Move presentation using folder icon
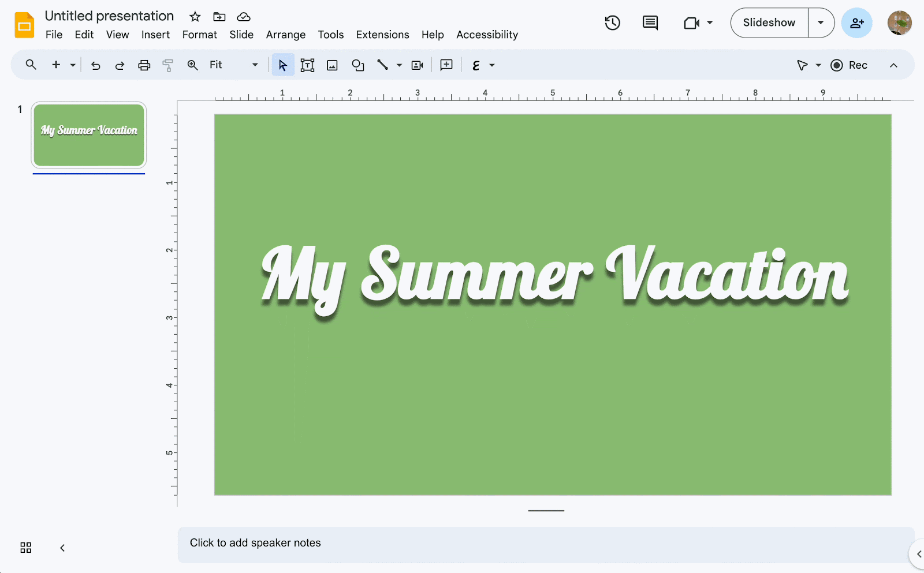This screenshot has height=573, width=924. 219,17
